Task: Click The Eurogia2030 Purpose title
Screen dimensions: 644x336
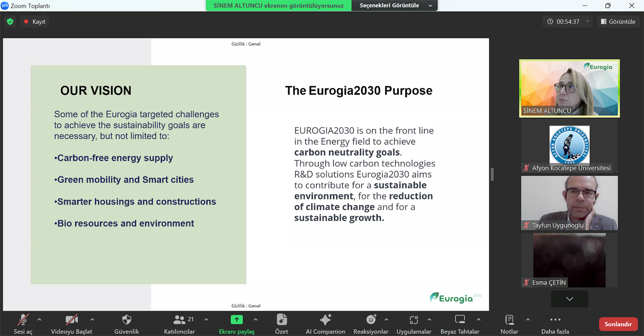Action: point(359,91)
